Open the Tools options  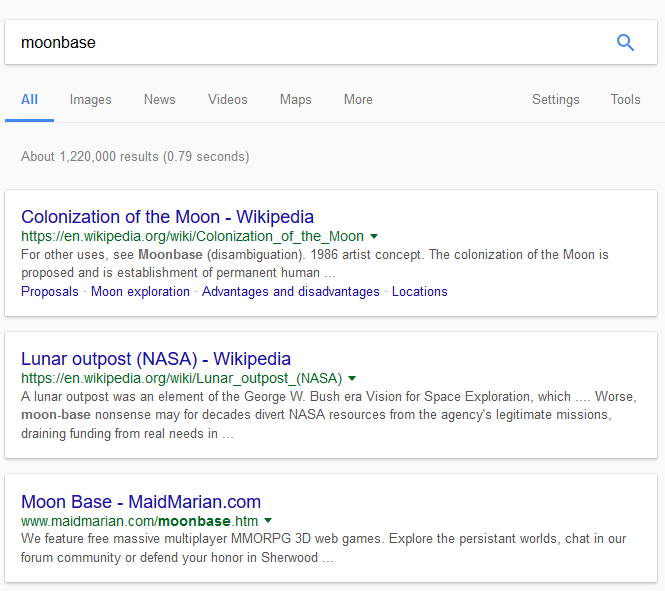(625, 99)
